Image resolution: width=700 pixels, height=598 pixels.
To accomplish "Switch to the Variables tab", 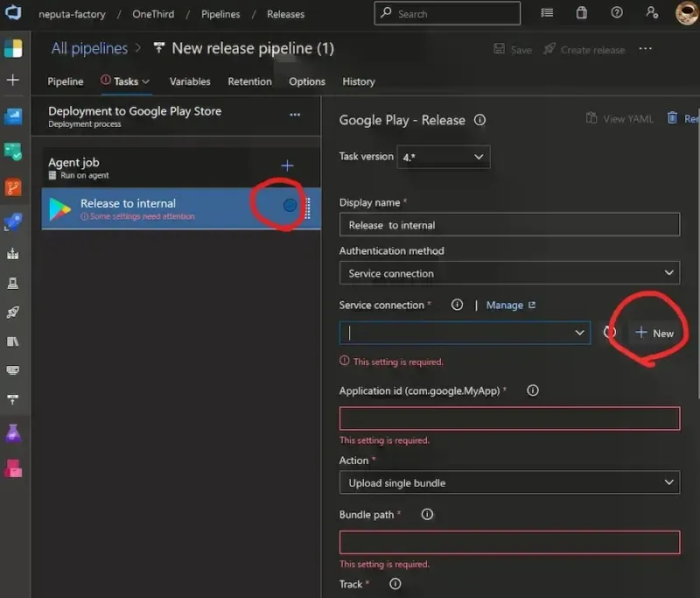I will click(x=190, y=81).
